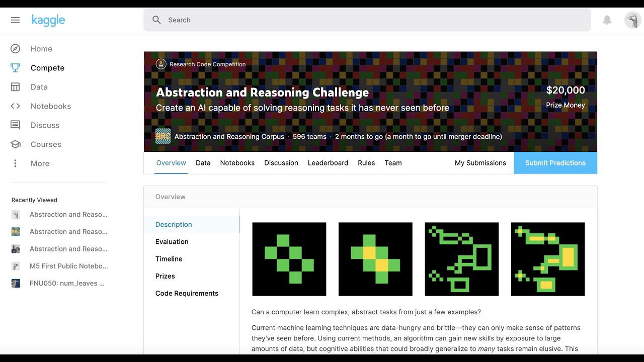Click the More three-dots icon
The height and width of the screenshot is (362, 644).
(x=16, y=163)
